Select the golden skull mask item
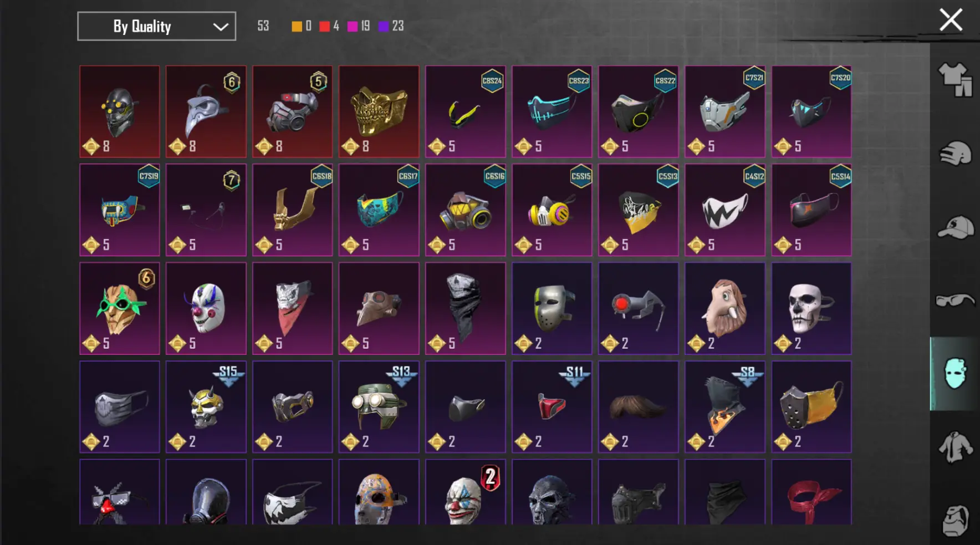980x545 pixels. tap(379, 111)
